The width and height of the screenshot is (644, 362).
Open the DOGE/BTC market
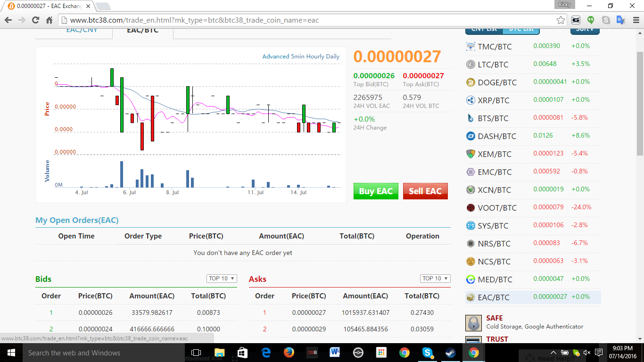click(497, 82)
